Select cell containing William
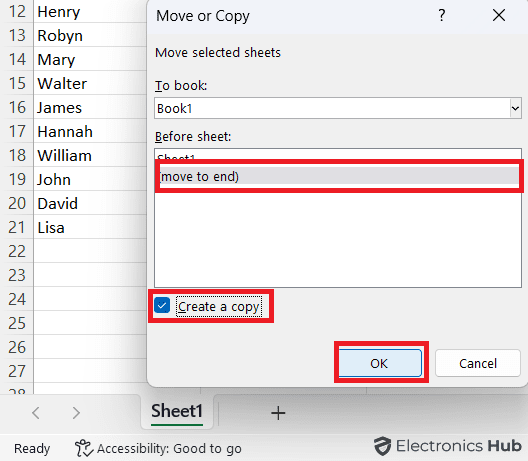 coord(90,155)
